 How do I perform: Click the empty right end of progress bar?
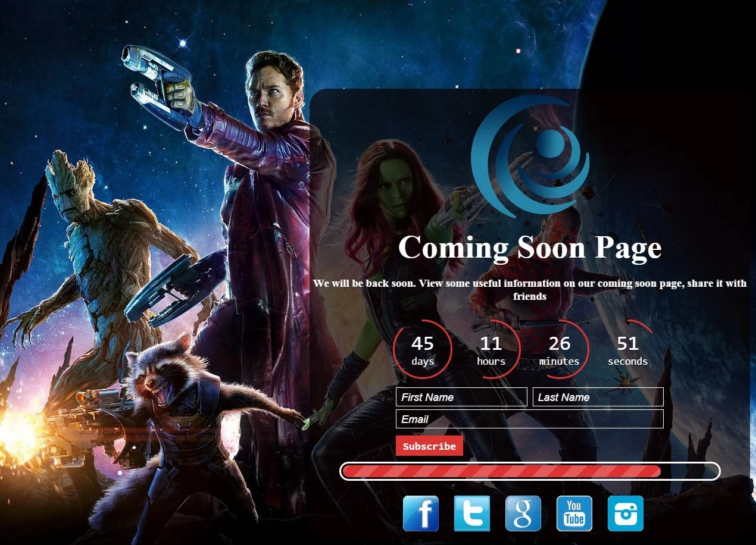click(689, 471)
